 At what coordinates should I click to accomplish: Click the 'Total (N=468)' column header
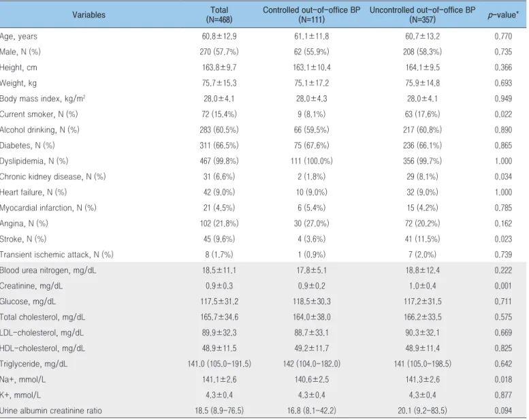219,15
